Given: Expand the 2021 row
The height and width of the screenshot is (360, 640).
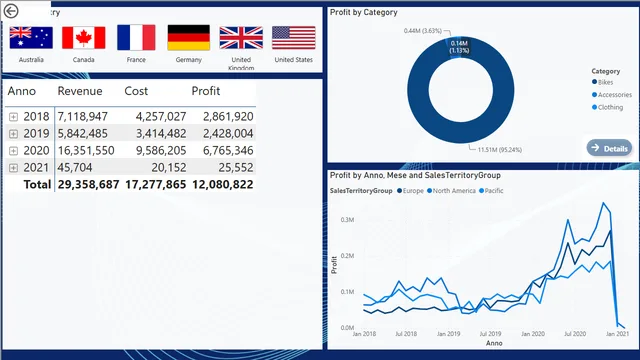Looking at the screenshot, I should pyautogui.click(x=13, y=168).
